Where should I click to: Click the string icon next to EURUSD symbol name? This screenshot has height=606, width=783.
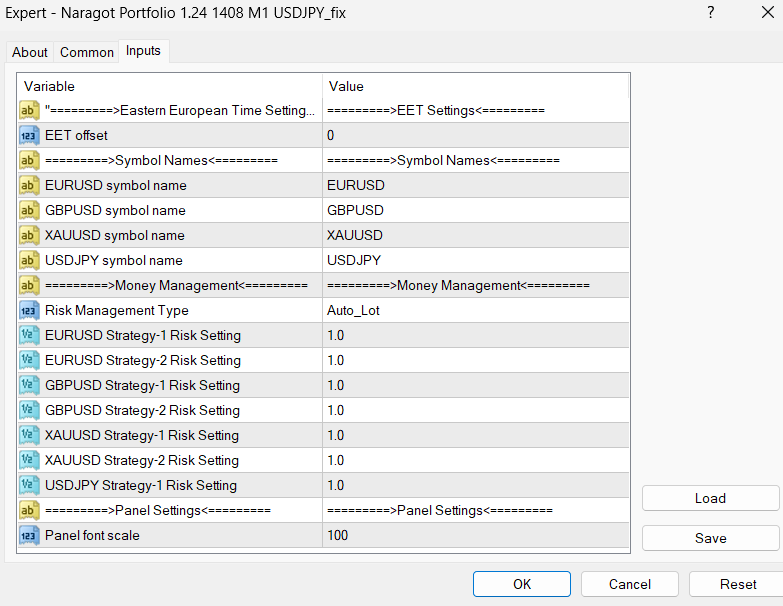(30, 185)
